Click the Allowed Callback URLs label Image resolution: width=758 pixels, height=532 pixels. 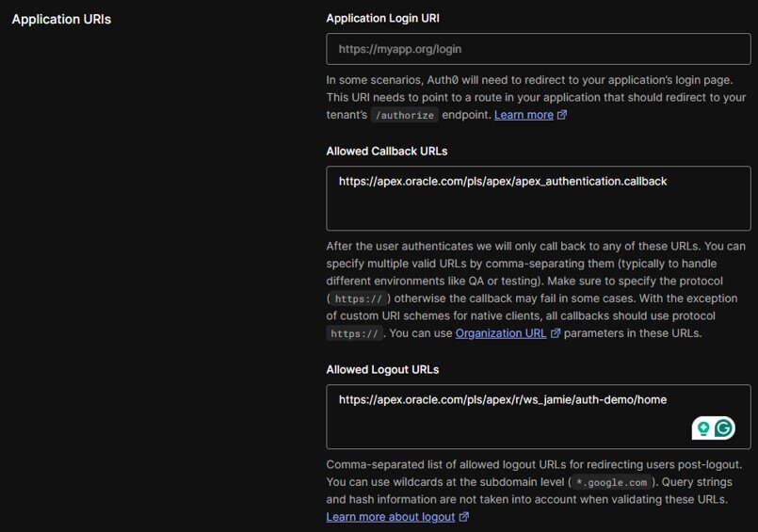pyautogui.click(x=387, y=152)
